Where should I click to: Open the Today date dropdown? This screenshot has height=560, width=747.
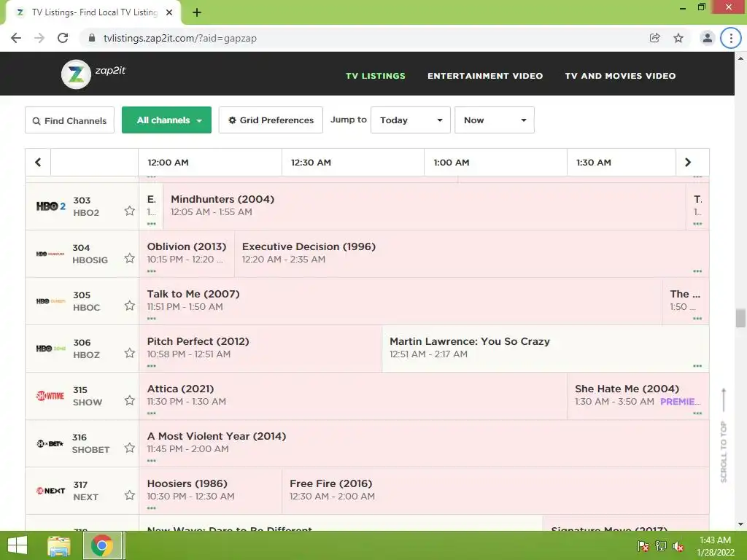click(410, 120)
